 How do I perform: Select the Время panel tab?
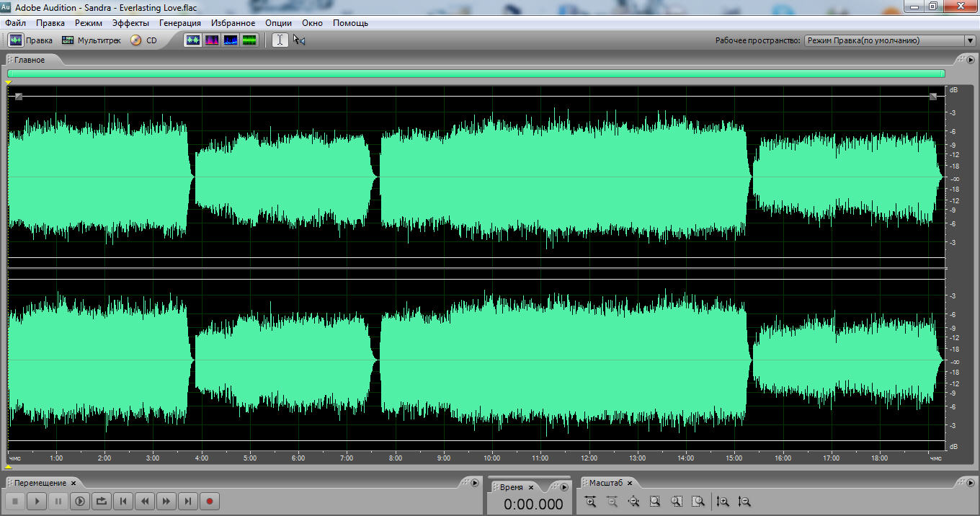tap(510, 488)
